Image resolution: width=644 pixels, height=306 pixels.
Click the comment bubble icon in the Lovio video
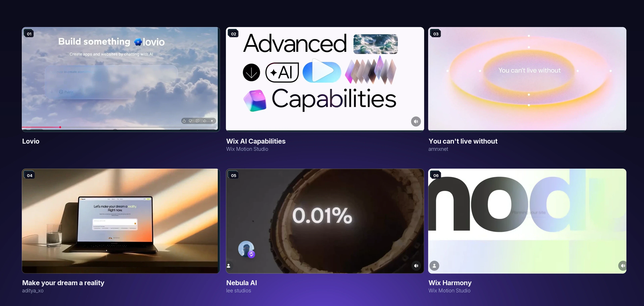(x=198, y=121)
